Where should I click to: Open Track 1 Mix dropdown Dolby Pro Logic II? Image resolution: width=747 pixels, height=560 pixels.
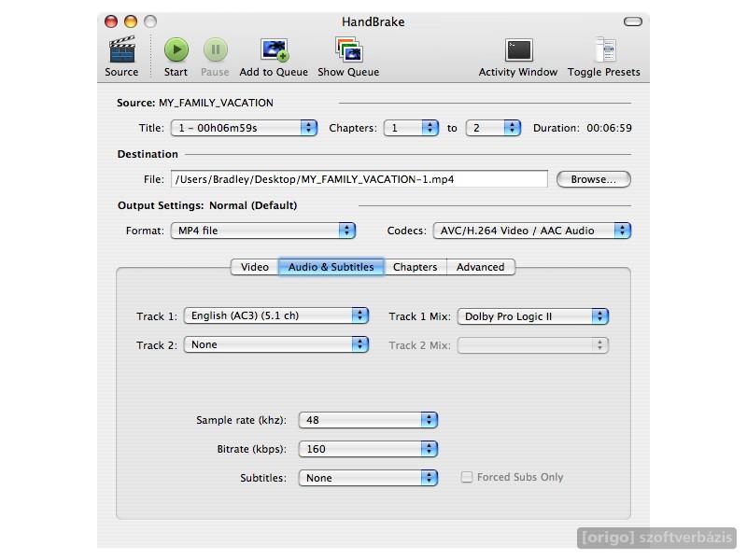pyautogui.click(x=533, y=316)
